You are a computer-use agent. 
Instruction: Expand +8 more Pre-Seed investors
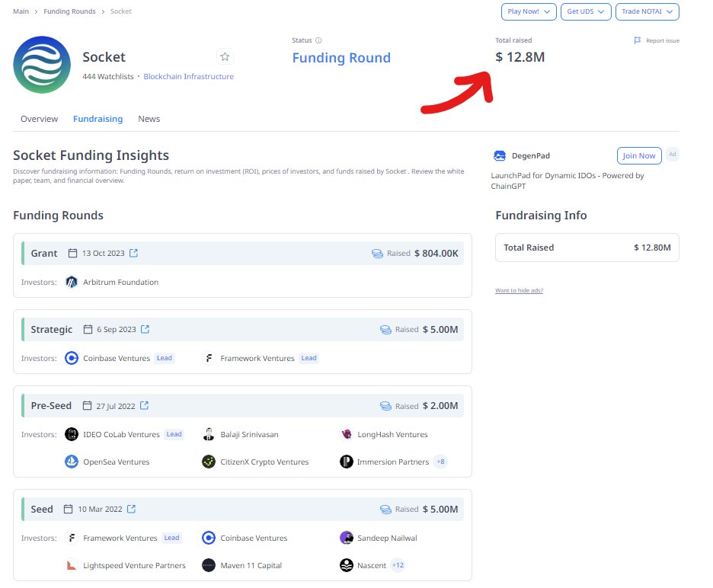click(440, 462)
